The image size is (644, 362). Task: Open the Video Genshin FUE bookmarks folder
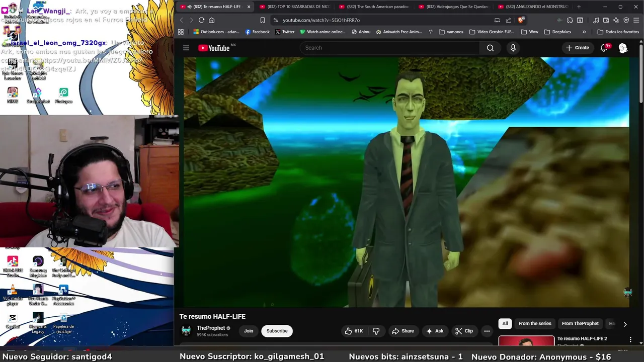click(491, 32)
